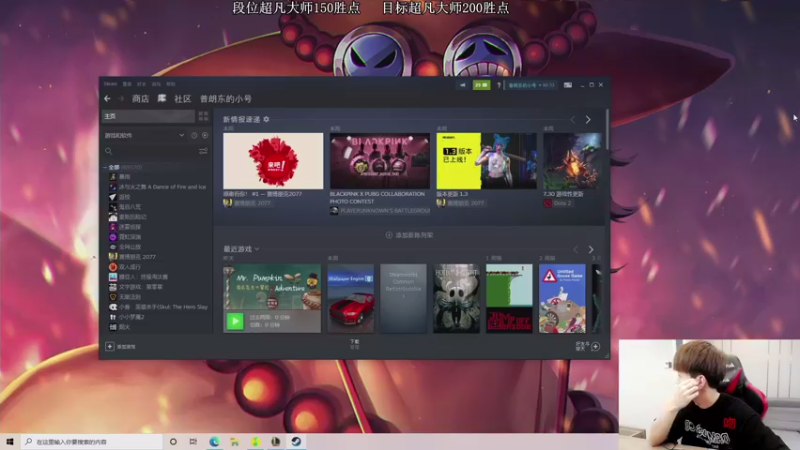Open File Explorer from taskbar
This screenshot has width=800, height=450.
click(x=235, y=442)
